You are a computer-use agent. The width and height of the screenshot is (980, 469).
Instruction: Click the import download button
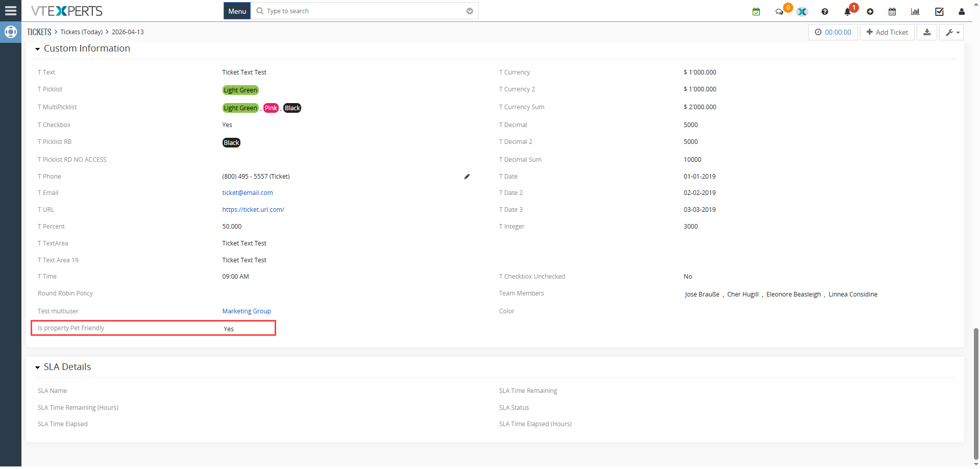[927, 32]
